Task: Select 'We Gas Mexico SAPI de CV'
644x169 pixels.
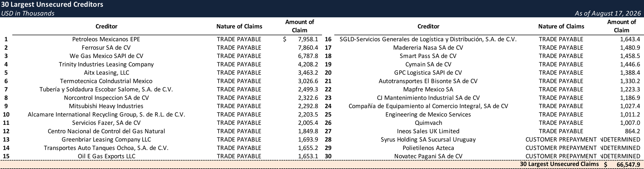Action: (x=106, y=56)
